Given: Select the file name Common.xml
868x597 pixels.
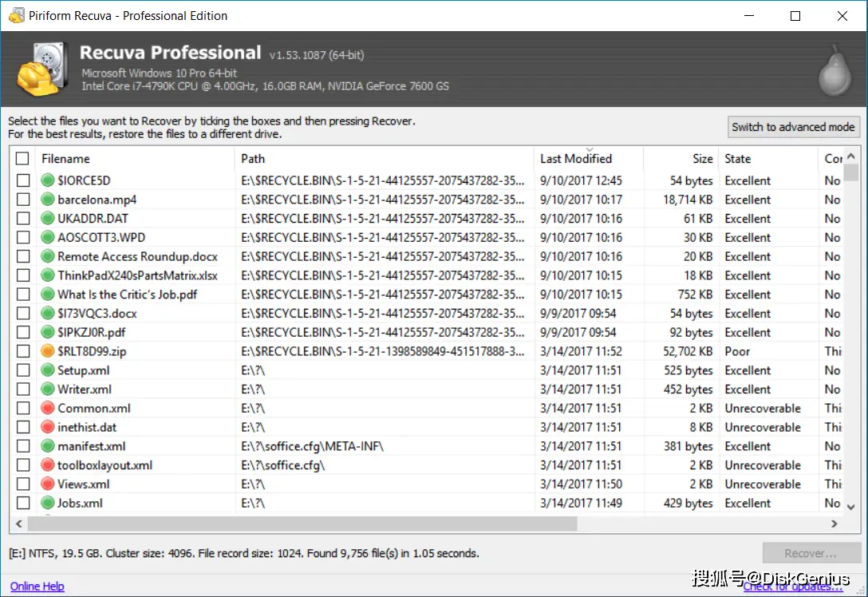Looking at the screenshot, I should [94, 408].
